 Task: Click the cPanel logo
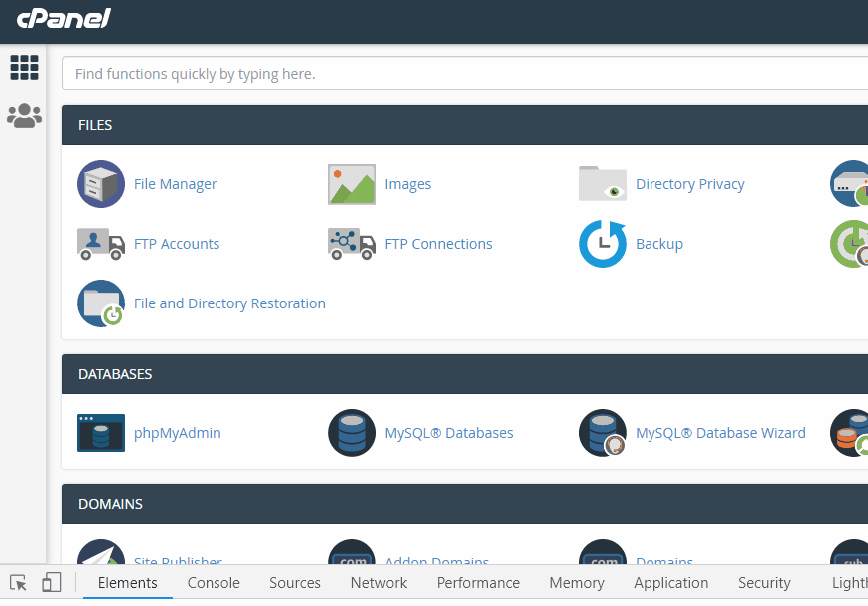pos(63,18)
